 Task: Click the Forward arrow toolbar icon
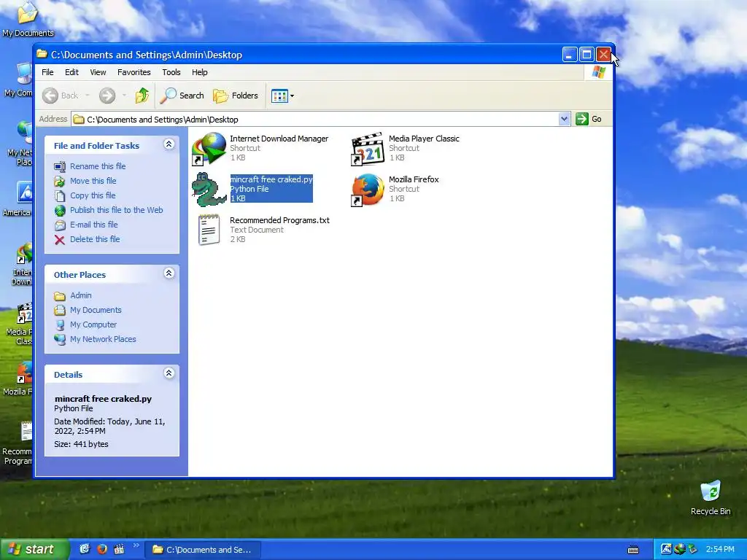[x=107, y=96]
